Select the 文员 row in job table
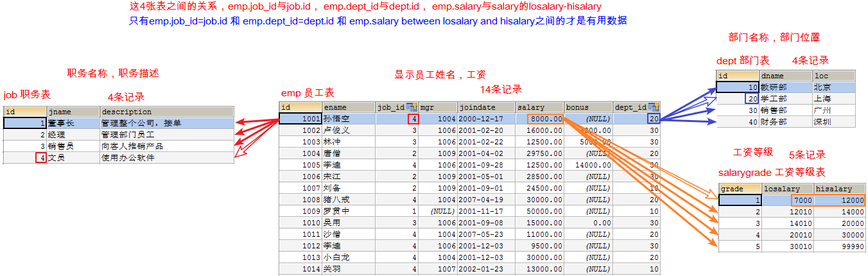 point(72,158)
